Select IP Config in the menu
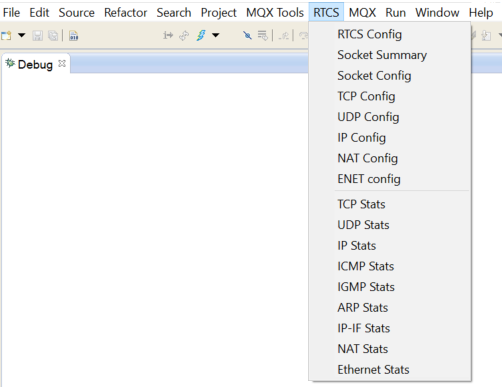502x387 pixels. 390,138
